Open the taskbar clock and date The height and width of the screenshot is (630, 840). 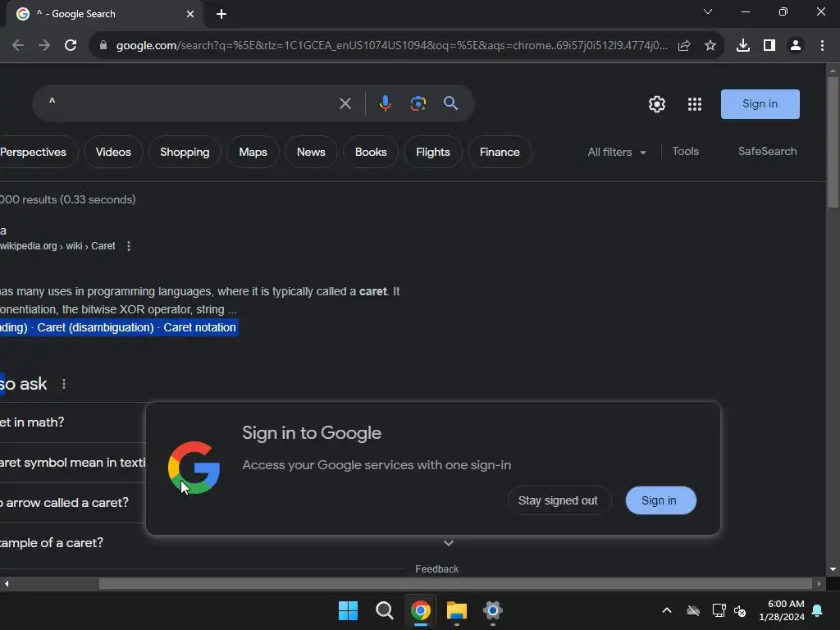tap(782, 610)
